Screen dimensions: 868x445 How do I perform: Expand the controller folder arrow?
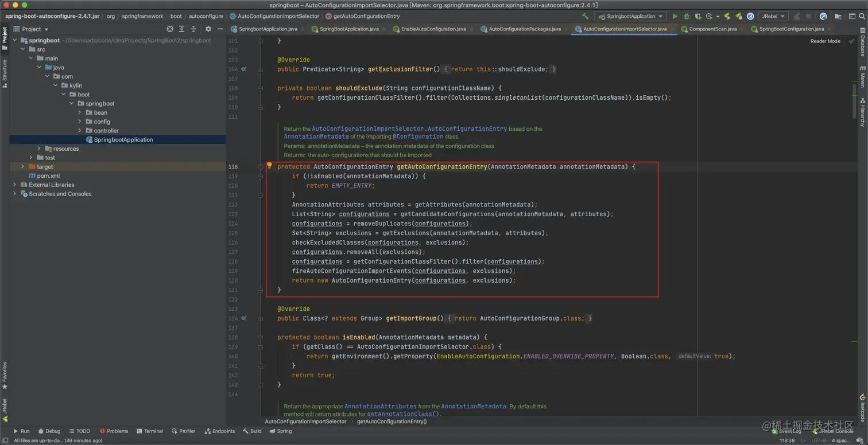coord(80,131)
